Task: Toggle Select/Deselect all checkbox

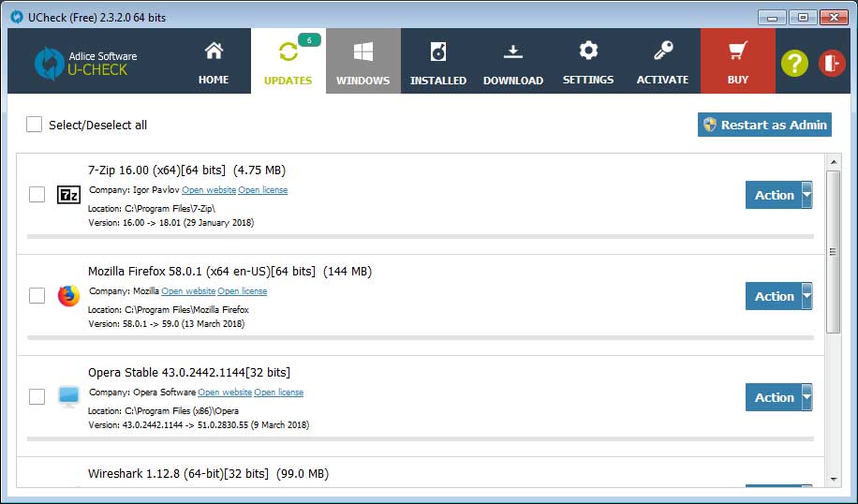Action: click(x=34, y=125)
